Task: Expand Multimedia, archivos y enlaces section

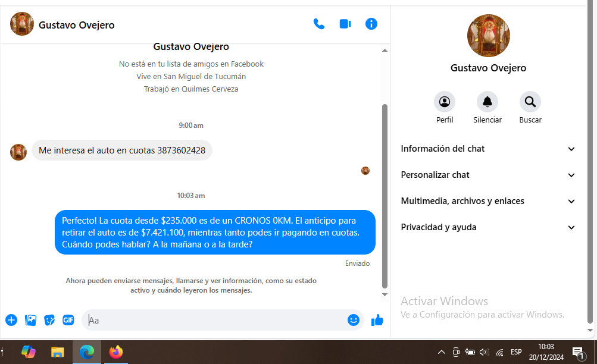Action: tap(488, 201)
